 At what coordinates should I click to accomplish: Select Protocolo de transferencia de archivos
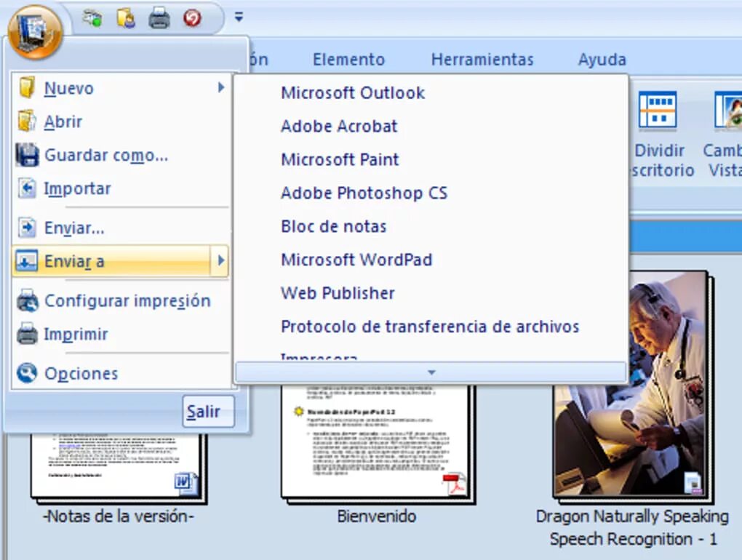point(431,327)
